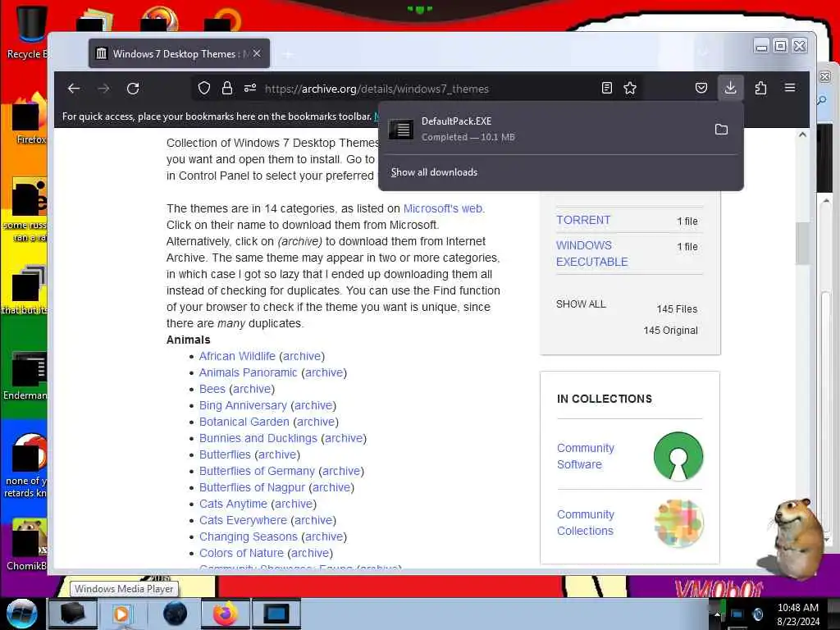Open the Windows Start menu orb
Image resolution: width=840 pixels, height=630 pixels.
22,614
